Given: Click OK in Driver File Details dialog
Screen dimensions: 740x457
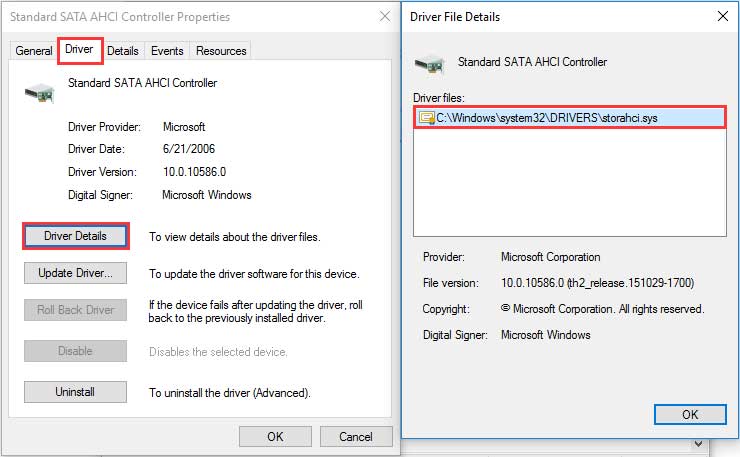Looking at the screenshot, I should tap(690, 415).
